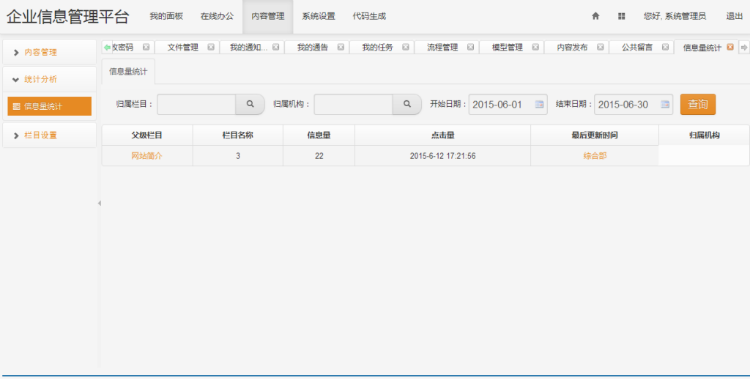Close the 我的任务 tab

[x=406, y=47]
